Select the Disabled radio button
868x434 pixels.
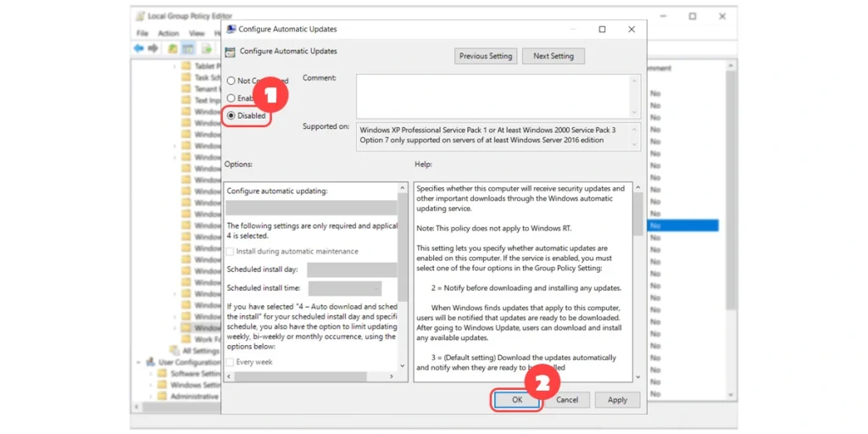coord(231,115)
